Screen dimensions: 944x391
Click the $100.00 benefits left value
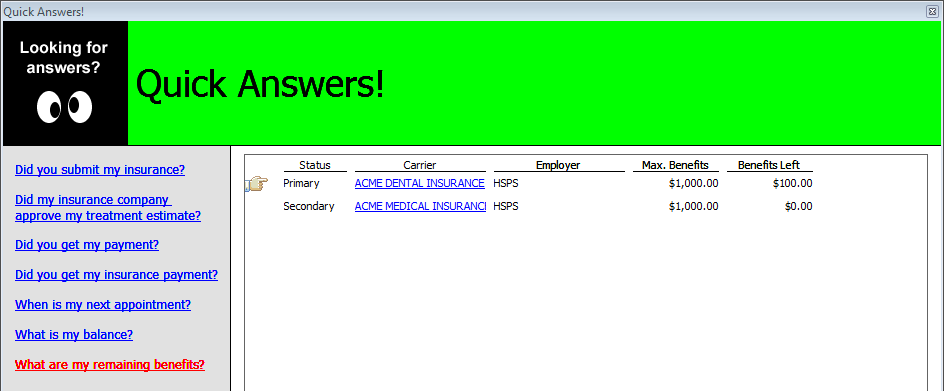coord(793,183)
